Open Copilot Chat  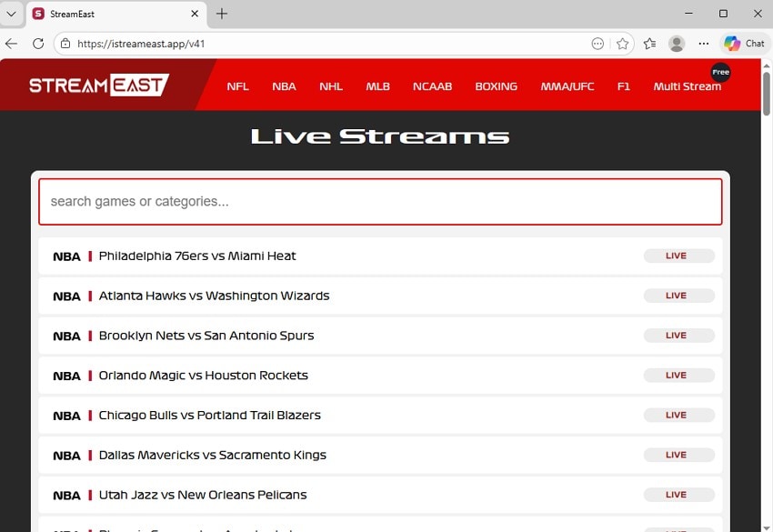coord(746,43)
